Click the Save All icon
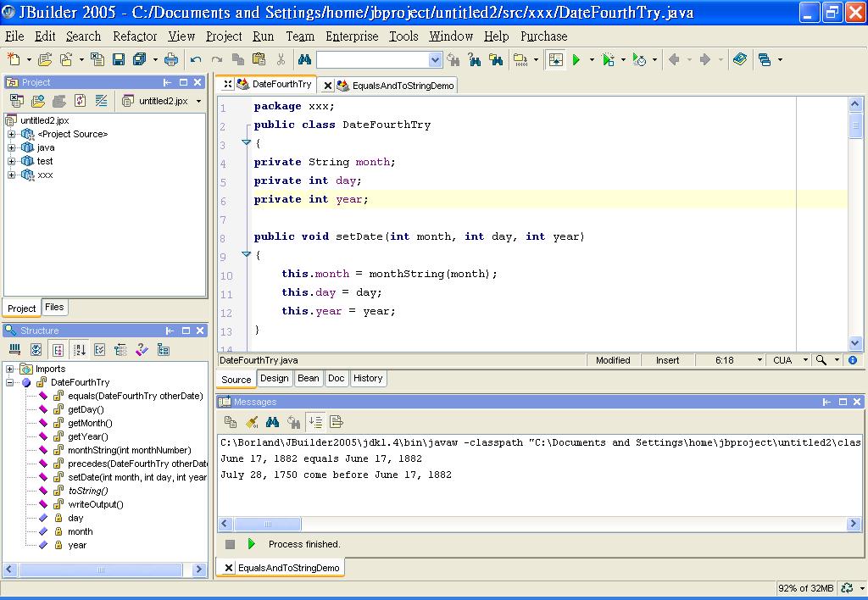 tap(140, 59)
